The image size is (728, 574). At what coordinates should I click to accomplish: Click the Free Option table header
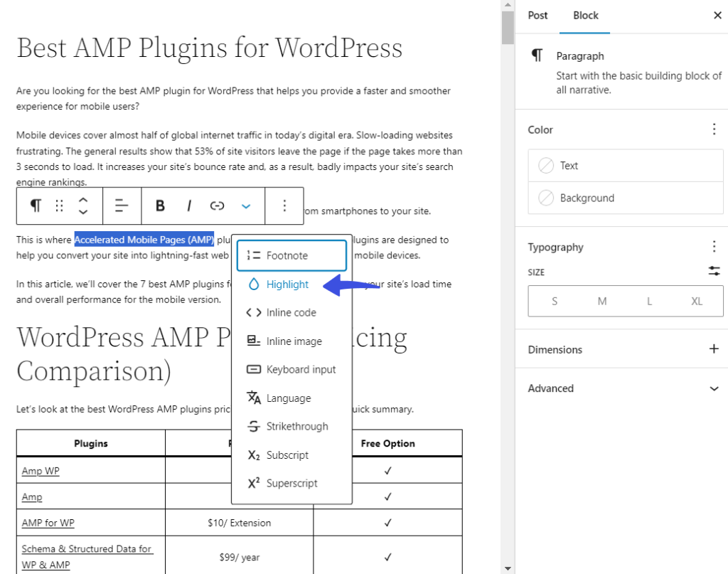[x=387, y=443]
